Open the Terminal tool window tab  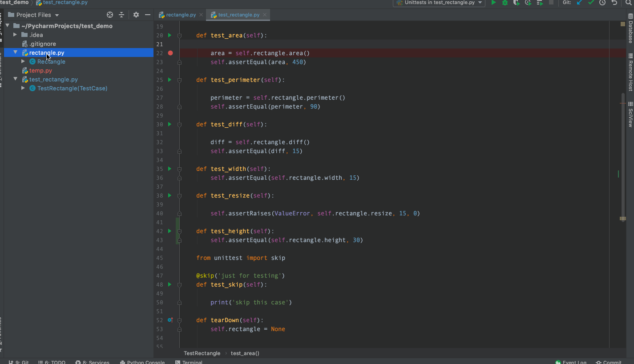click(189, 362)
